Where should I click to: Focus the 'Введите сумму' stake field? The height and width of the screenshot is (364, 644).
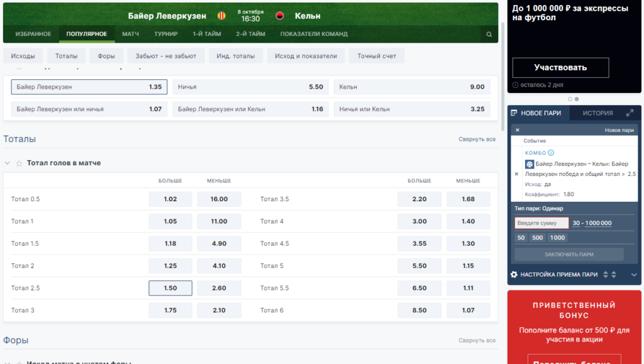click(x=541, y=223)
